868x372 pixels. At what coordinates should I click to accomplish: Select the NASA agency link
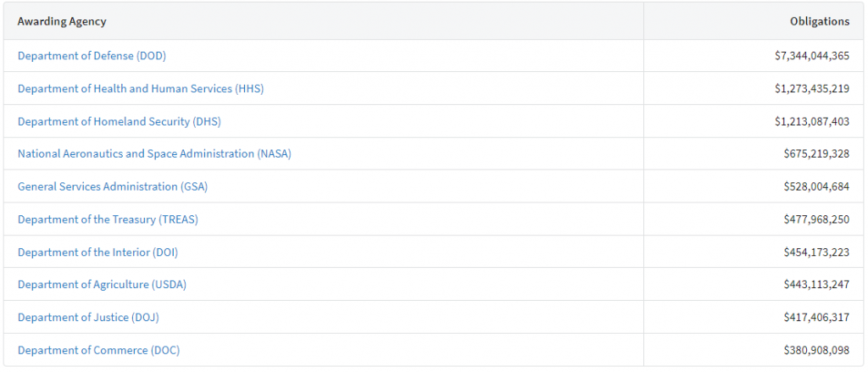click(154, 154)
